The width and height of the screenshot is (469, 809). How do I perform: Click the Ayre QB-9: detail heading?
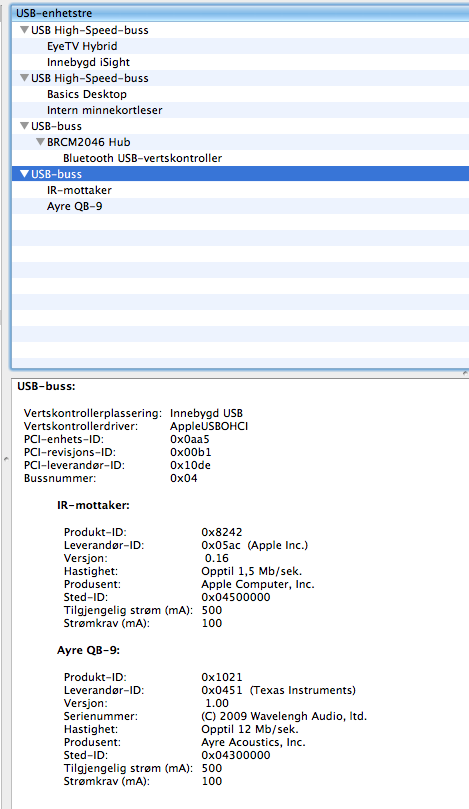point(88,650)
